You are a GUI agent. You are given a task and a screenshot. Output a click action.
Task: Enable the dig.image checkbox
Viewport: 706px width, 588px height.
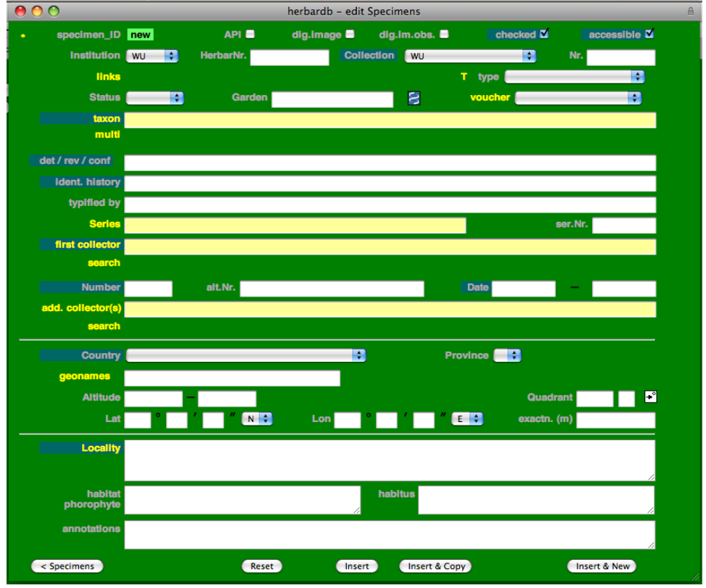350,34
